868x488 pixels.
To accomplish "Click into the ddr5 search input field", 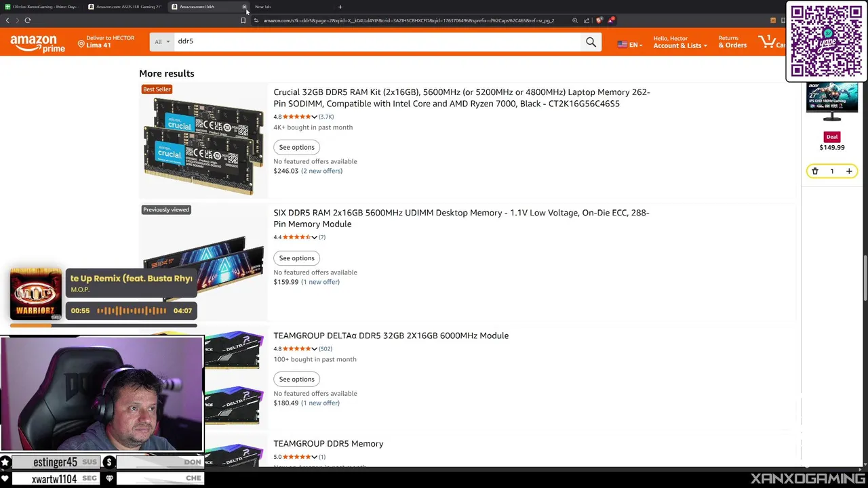I will coord(378,42).
